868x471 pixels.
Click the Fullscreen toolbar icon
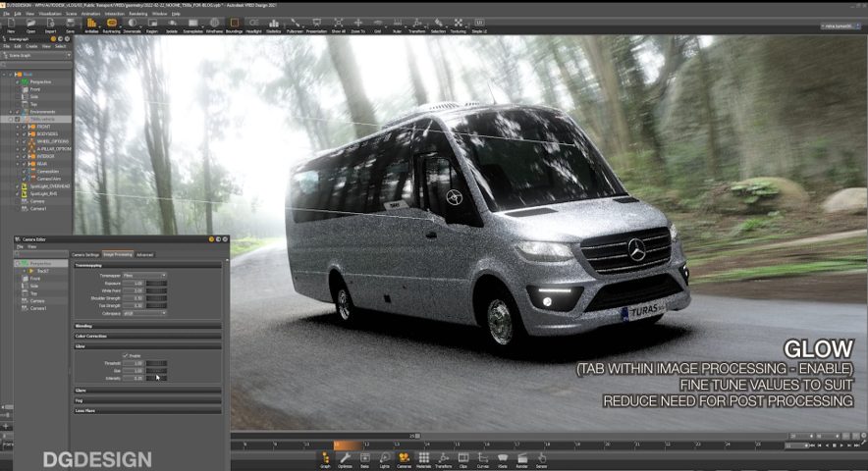tap(294, 25)
